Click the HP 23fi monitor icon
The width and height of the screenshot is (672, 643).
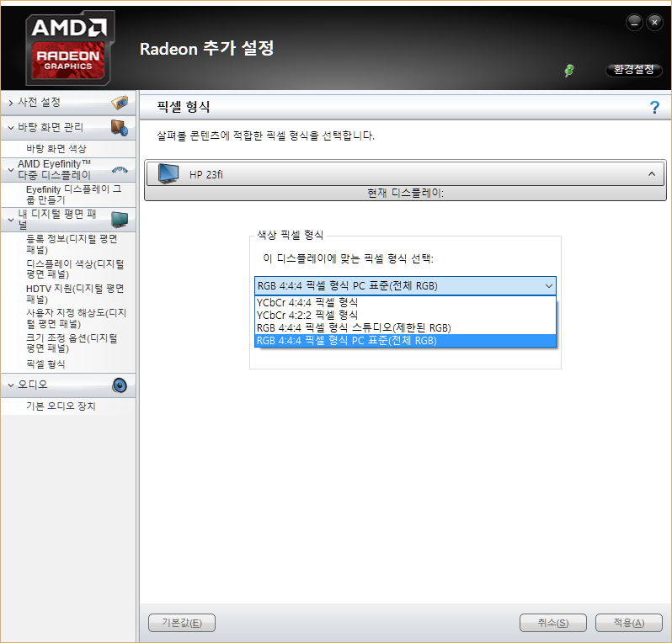169,174
